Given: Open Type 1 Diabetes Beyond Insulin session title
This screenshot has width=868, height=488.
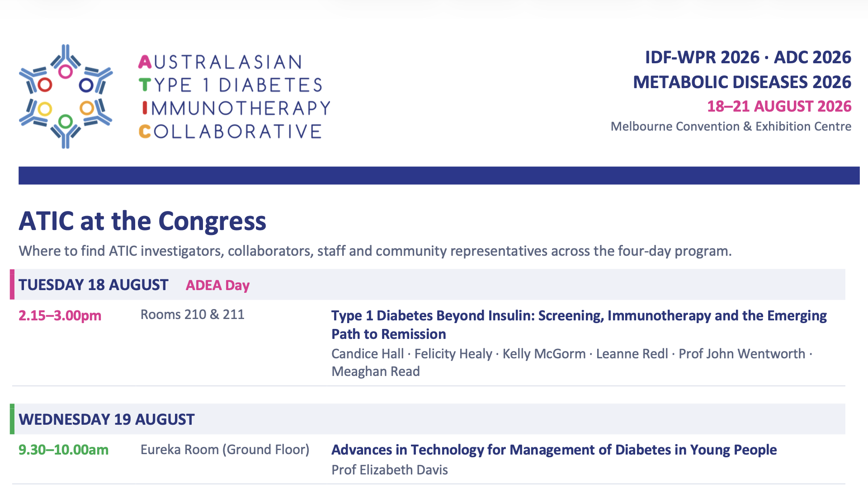Looking at the screenshot, I should [x=579, y=324].
